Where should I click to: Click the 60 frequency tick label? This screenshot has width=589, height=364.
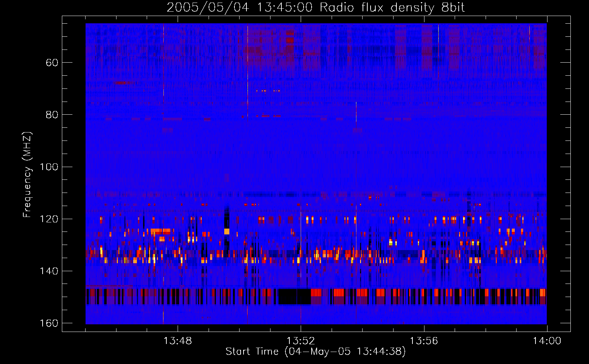pos(52,63)
